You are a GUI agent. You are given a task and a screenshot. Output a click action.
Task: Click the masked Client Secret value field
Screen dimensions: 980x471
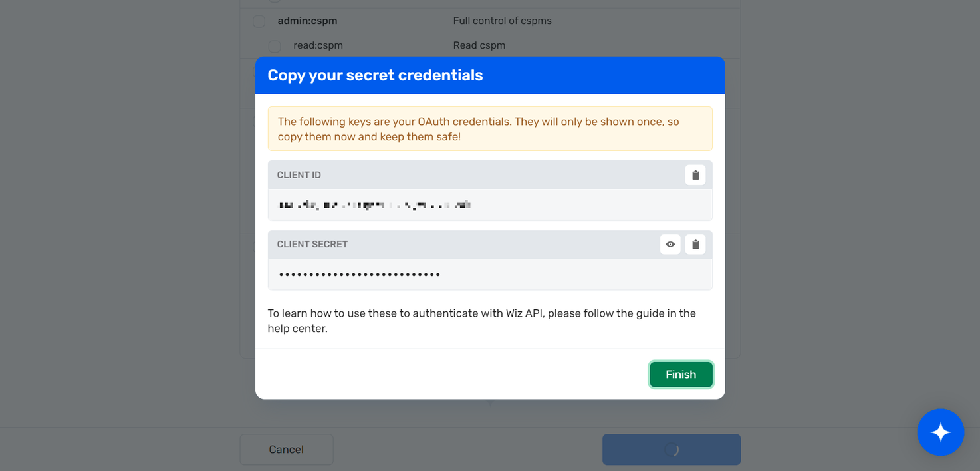tap(490, 274)
